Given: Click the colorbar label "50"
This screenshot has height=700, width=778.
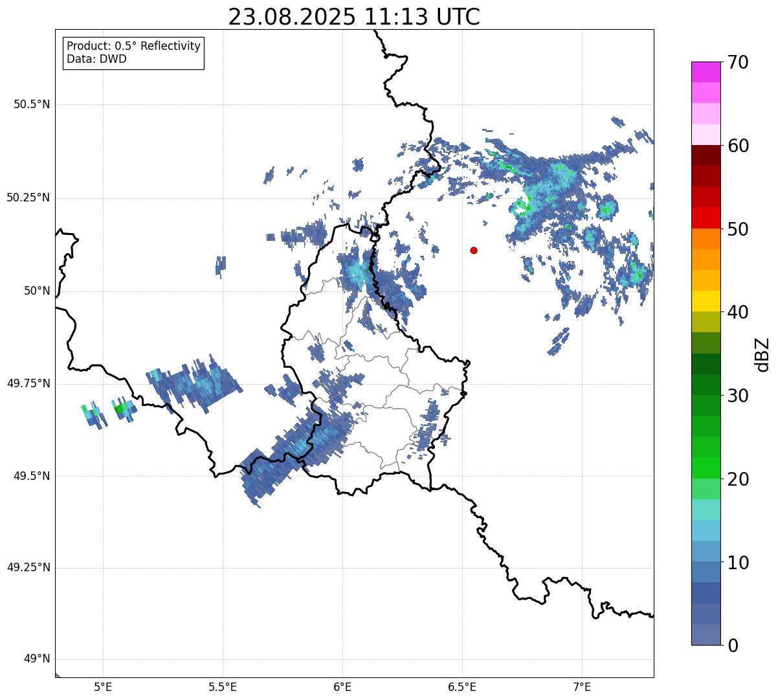Looking at the screenshot, I should [x=739, y=229].
